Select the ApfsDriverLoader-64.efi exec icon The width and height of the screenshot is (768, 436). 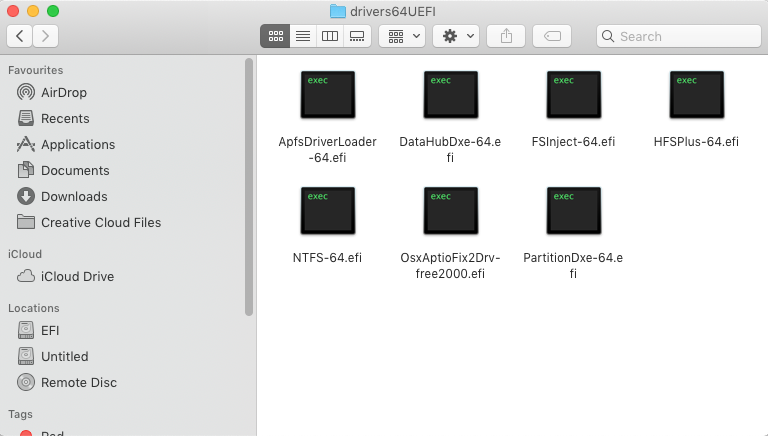click(328, 95)
